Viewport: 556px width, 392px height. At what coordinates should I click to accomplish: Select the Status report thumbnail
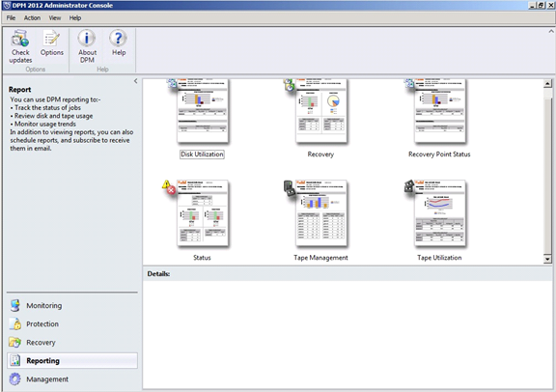click(202, 213)
